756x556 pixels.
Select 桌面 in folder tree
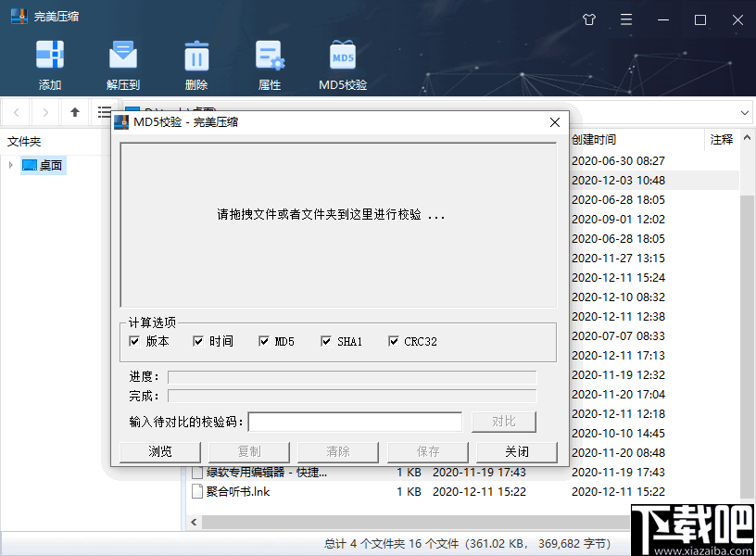pyautogui.click(x=44, y=165)
